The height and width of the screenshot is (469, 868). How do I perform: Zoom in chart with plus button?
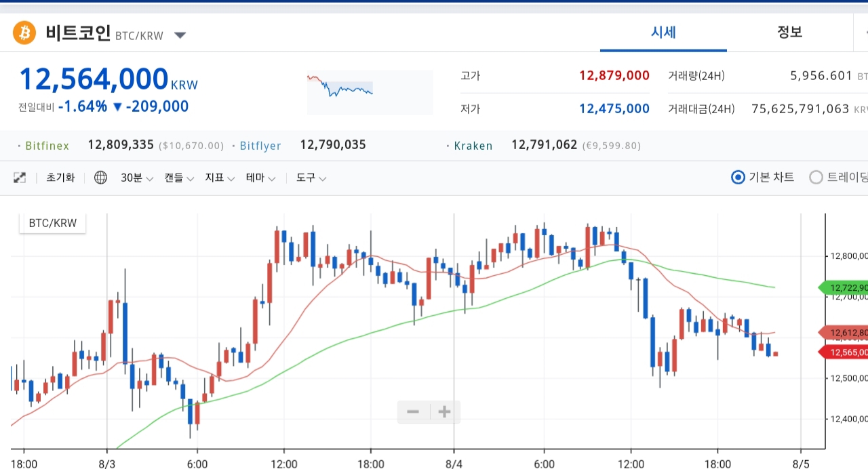pos(444,411)
